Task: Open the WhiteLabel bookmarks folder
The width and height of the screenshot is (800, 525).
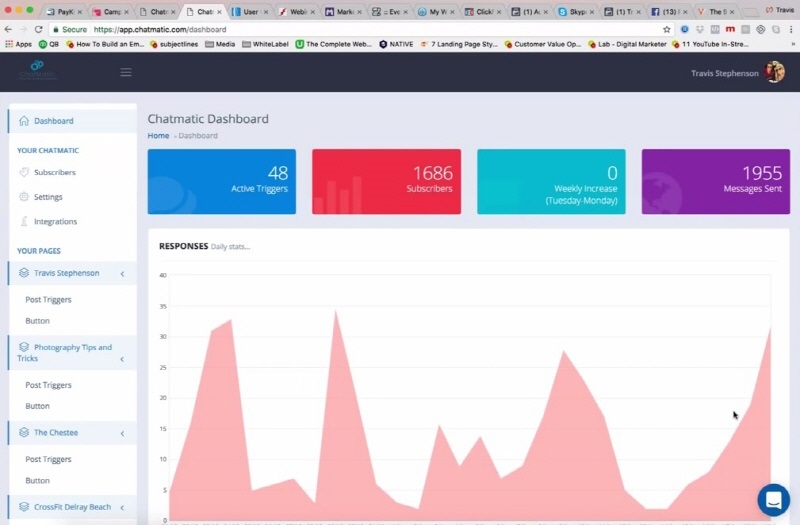Action: click(x=265, y=44)
